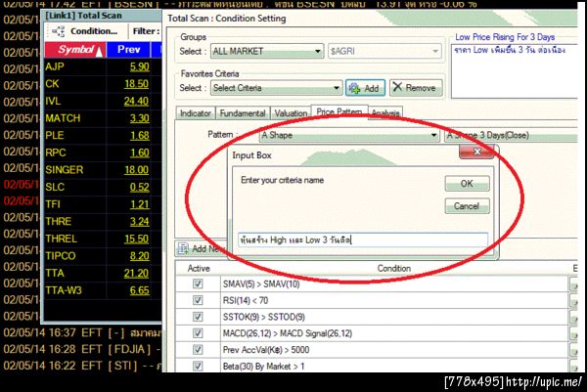Close the Input Box dialog
The height and width of the screenshot is (392, 587).
pos(476,152)
